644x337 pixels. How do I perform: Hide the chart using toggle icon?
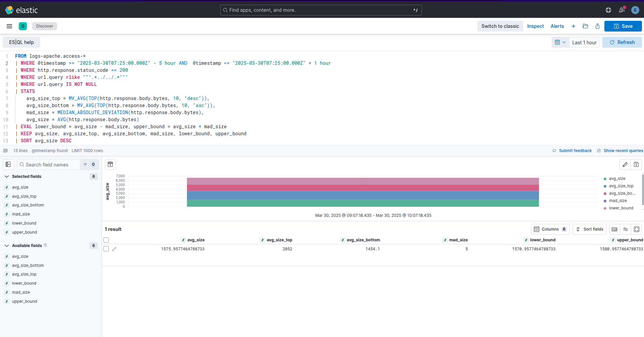110,164
